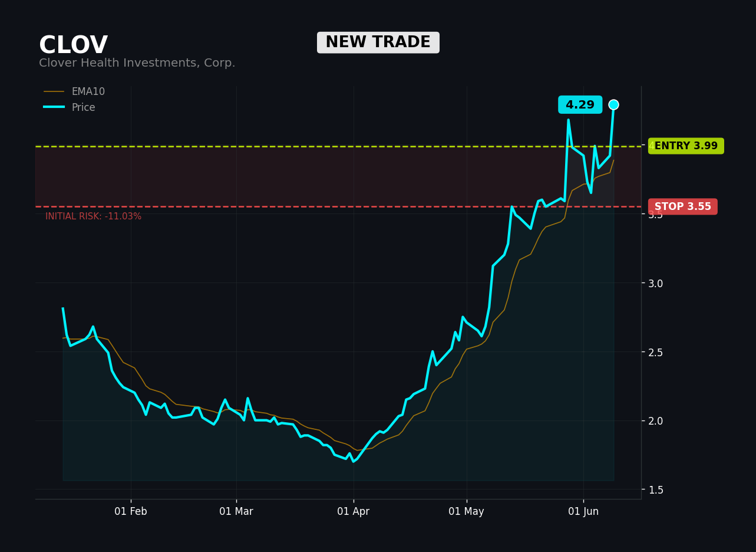This screenshot has width=756, height=552.
Task: Click the EMA10 legend line swatch
Action: [54, 92]
